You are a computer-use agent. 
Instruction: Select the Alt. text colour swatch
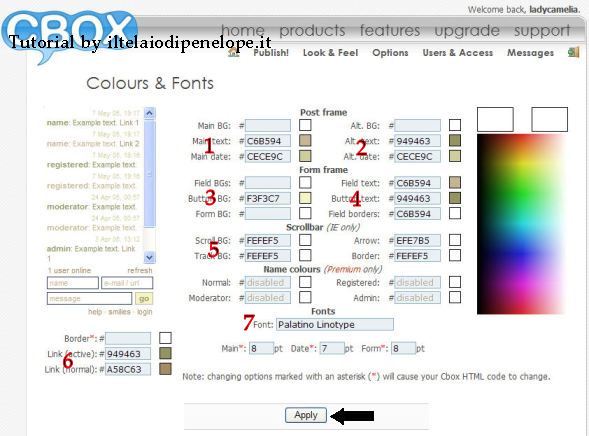pyautogui.click(x=455, y=140)
